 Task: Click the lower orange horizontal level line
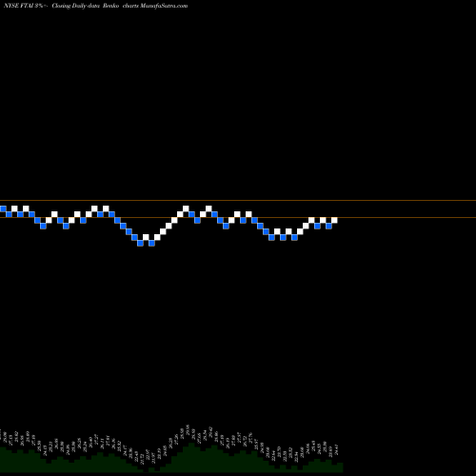[238, 217]
